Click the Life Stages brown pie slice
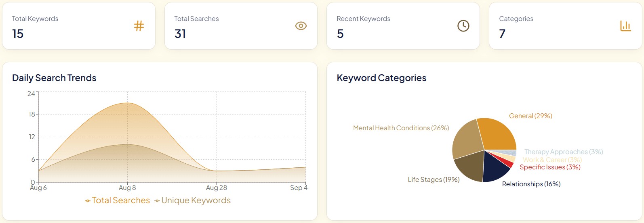 469,167
